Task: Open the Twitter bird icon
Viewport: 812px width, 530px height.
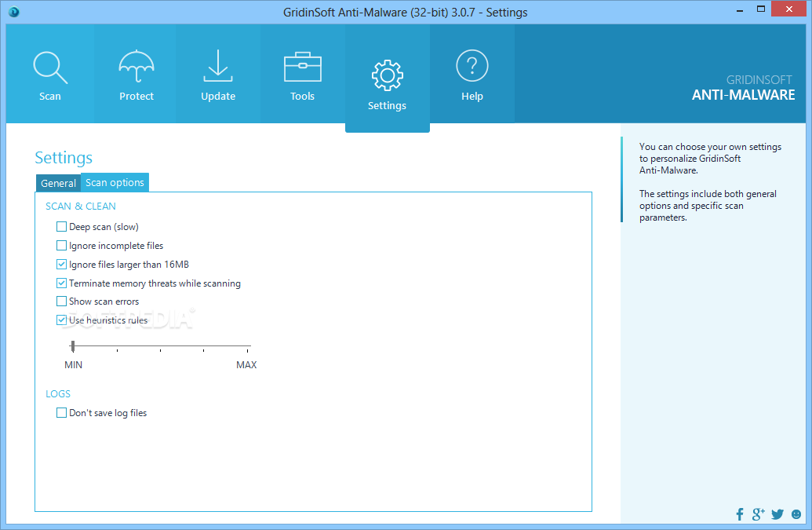Action: pyautogui.click(x=777, y=514)
